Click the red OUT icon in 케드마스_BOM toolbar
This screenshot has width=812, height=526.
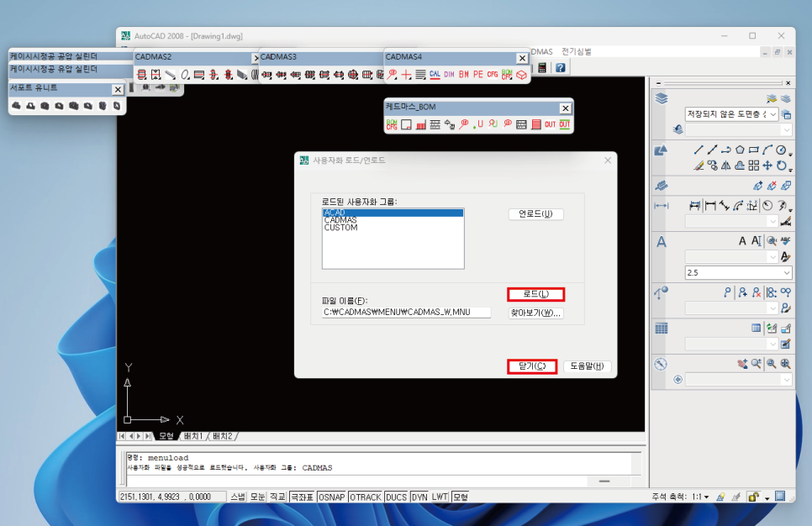(550, 124)
